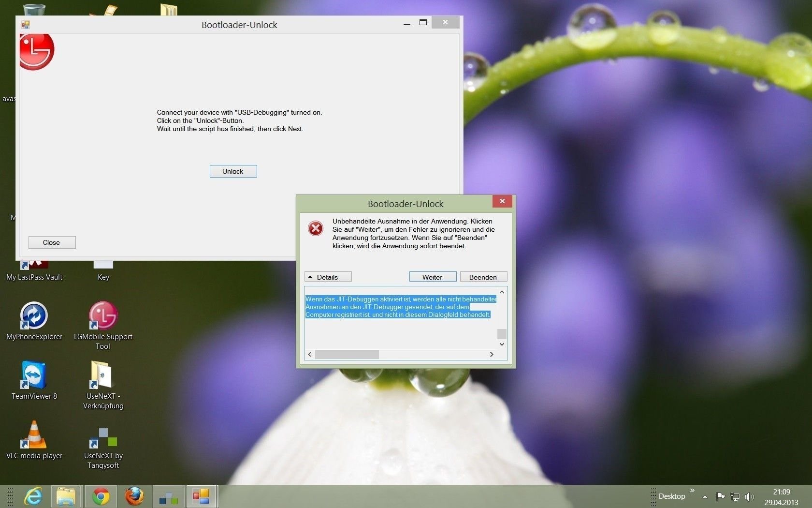Select the My LastPass Vault desktop icon
Image resolution: width=812 pixels, height=508 pixels.
tap(34, 271)
